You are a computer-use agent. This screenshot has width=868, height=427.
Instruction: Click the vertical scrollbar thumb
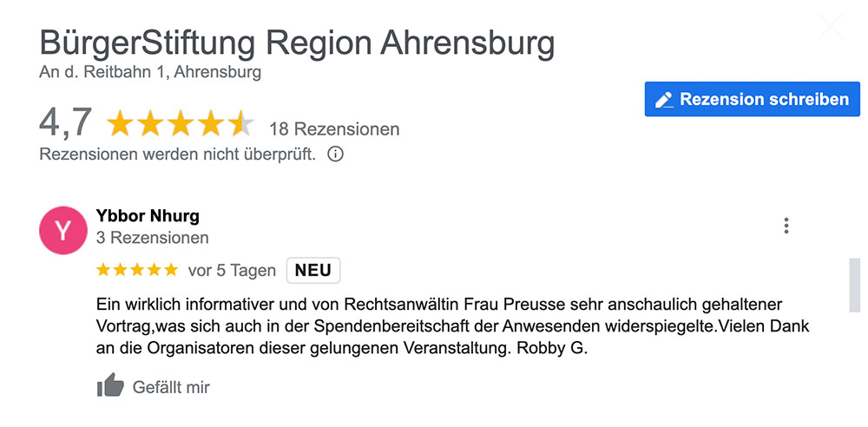click(x=855, y=286)
